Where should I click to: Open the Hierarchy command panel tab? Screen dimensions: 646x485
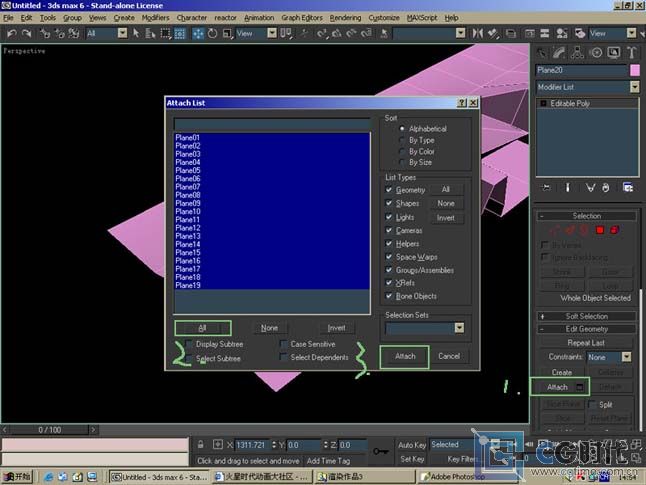pyautogui.click(x=577, y=53)
